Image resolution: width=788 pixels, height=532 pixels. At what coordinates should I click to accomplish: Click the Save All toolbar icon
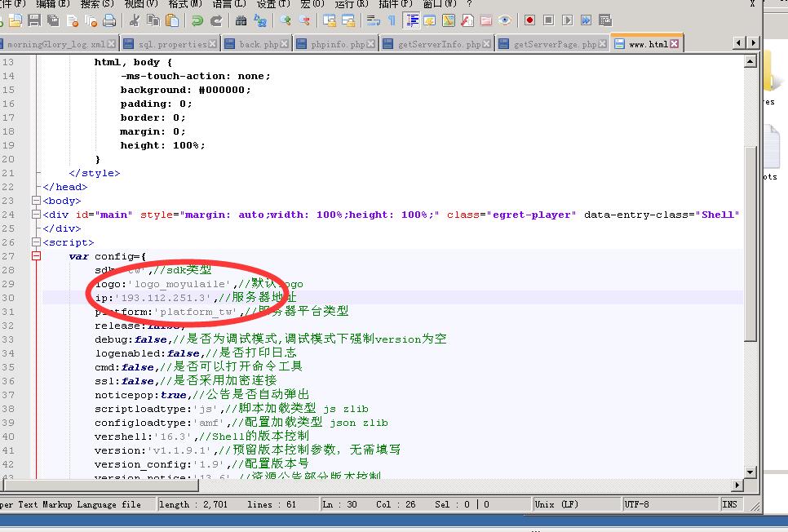(x=53, y=20)
